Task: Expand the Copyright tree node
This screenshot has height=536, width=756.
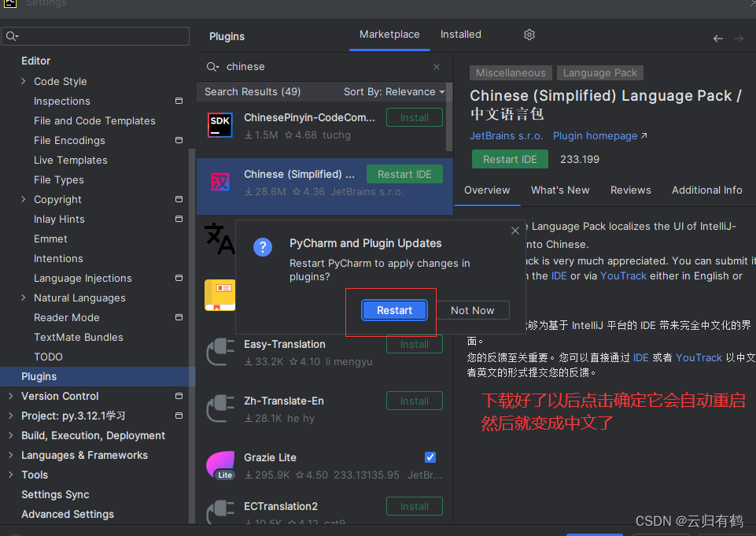Action: point(23,199)
